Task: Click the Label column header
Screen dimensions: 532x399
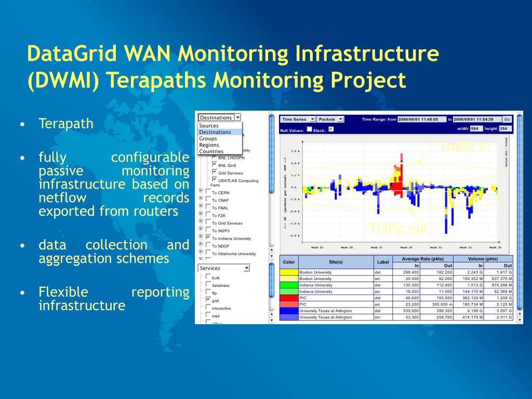Action: point(383,262)
